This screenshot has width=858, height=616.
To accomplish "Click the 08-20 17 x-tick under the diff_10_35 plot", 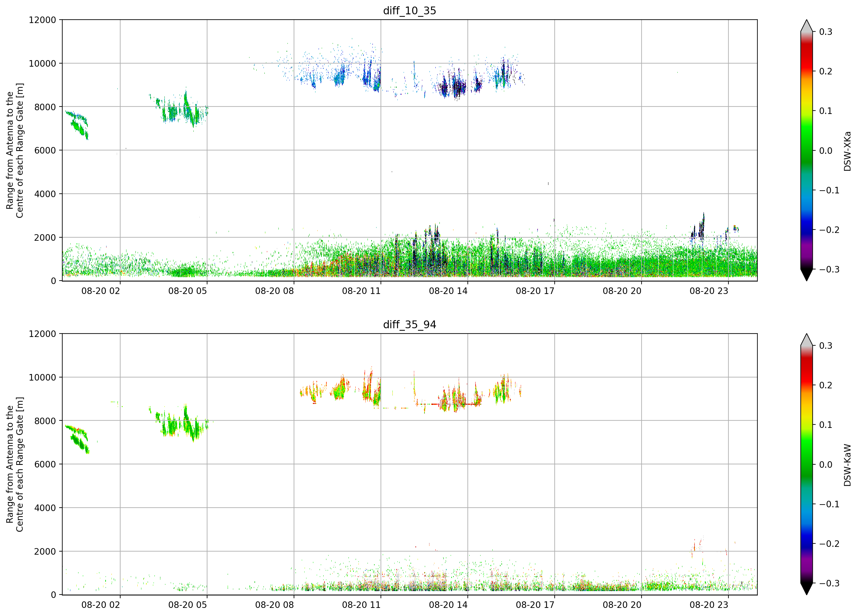I will 535,291.
